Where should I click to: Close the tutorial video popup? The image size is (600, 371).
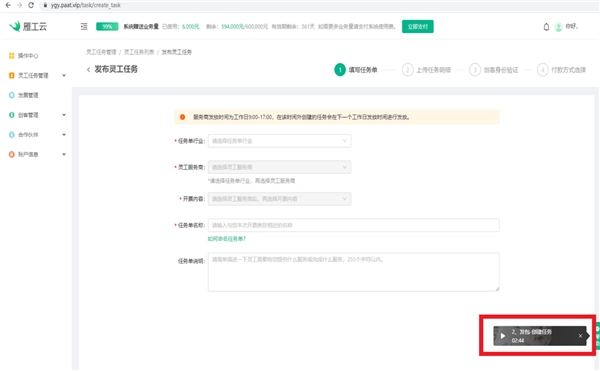(x=580, y=336)
